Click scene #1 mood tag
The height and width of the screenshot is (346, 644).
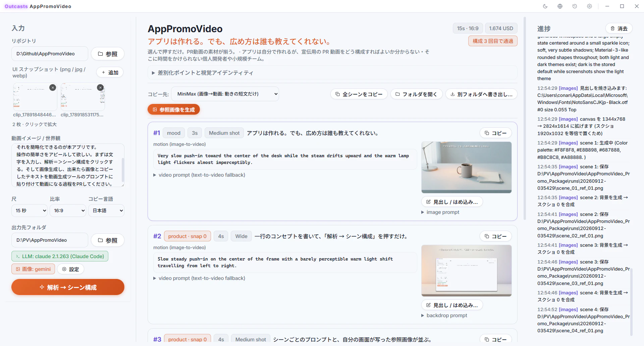pos(174,133)
